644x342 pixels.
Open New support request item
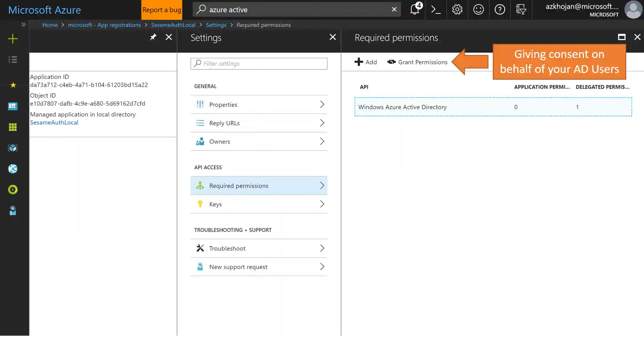click(259, 267)
